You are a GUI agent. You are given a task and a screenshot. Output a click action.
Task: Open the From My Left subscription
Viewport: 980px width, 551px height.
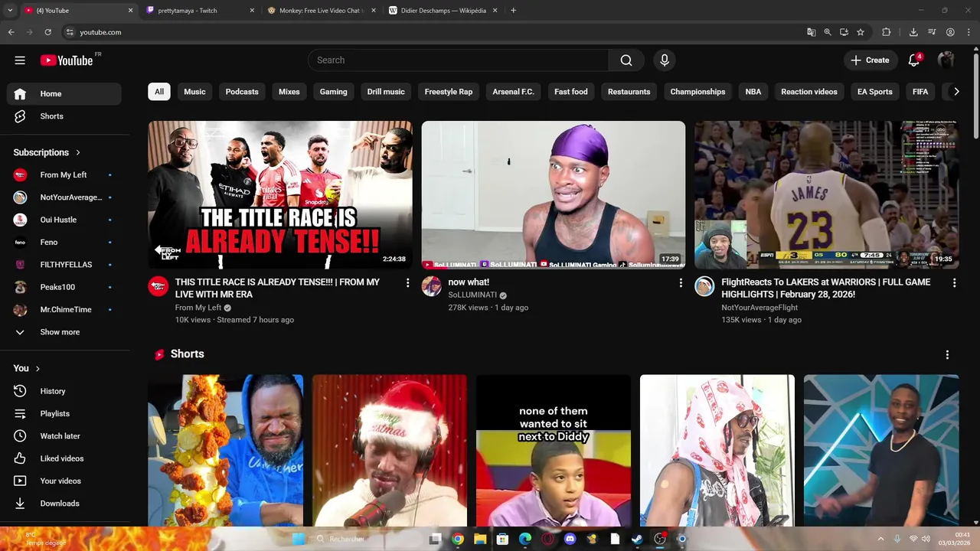click(64, 175)
